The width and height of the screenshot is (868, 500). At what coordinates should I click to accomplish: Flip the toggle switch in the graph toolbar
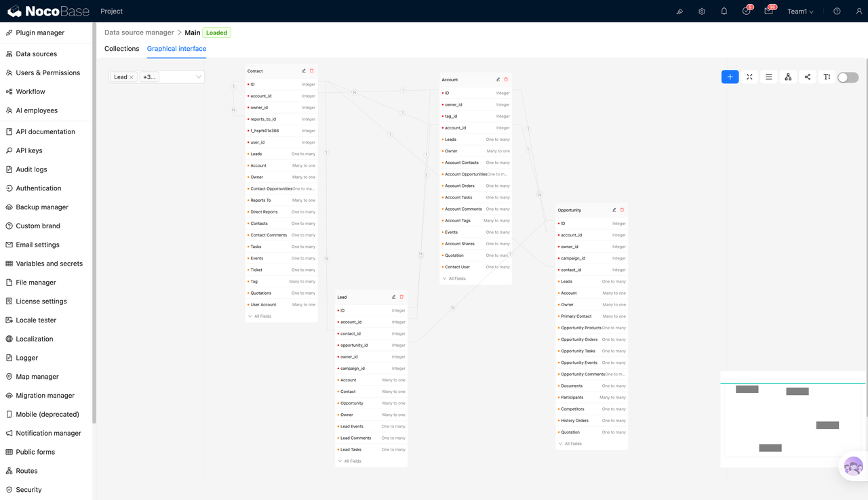847,77
